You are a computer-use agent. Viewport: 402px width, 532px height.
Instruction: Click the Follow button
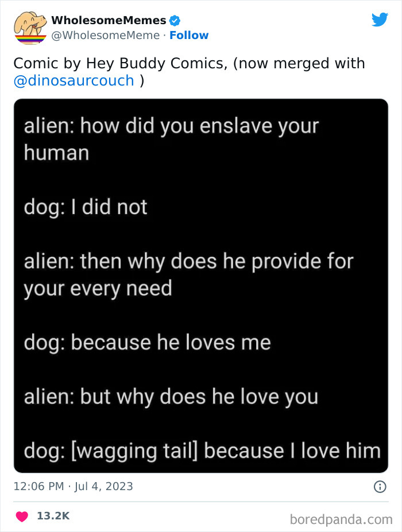click(190, 36)
